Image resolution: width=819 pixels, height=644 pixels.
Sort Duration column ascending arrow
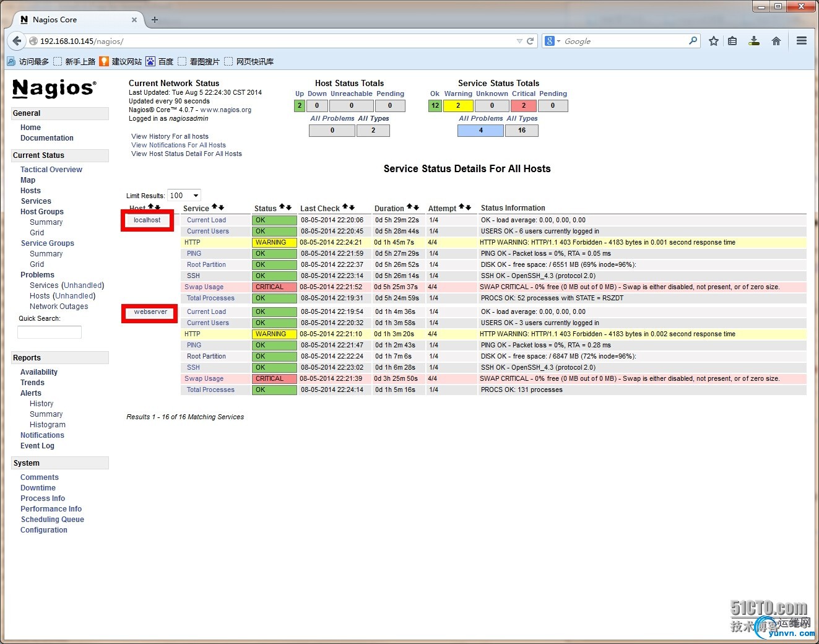[x=409, y=207]
